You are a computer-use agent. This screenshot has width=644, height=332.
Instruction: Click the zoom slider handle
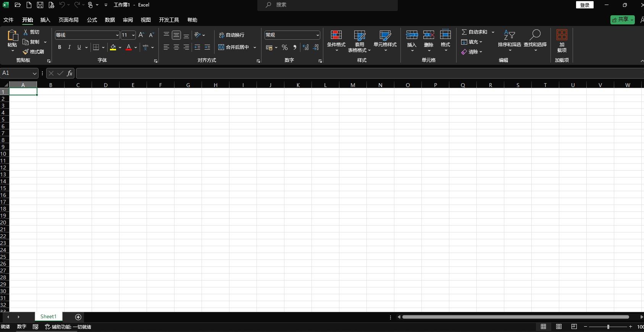click(608, 327)
